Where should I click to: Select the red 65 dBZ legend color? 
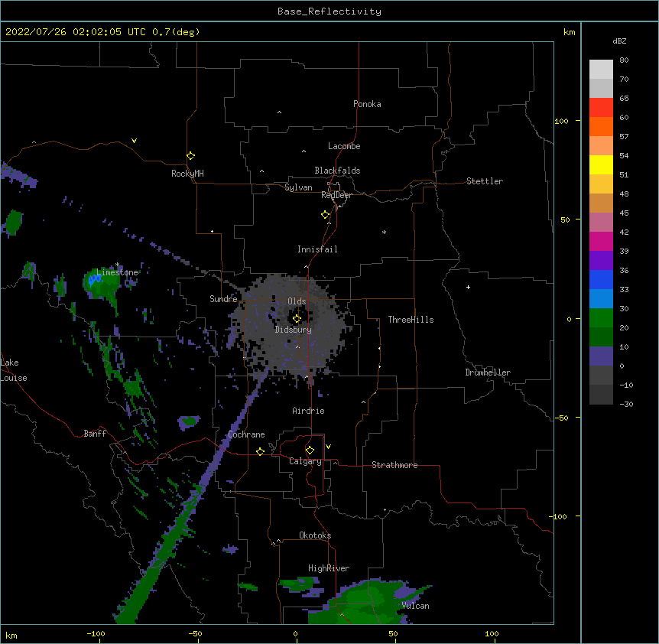coord(601,108)
